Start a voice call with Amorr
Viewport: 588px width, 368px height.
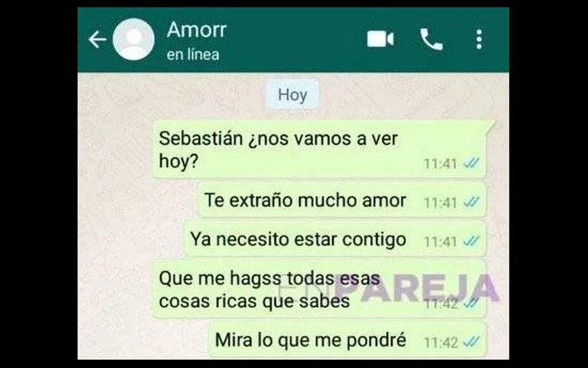click(431, 39)
